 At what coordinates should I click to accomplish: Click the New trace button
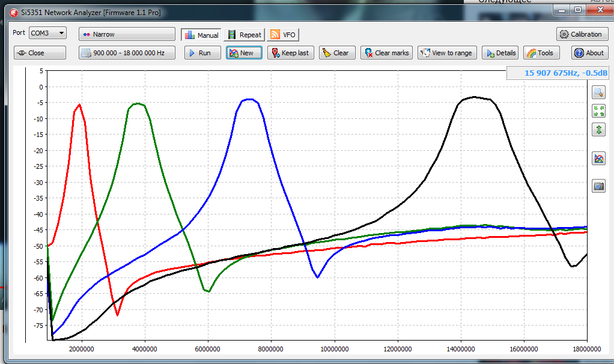(x=244, y=53)
